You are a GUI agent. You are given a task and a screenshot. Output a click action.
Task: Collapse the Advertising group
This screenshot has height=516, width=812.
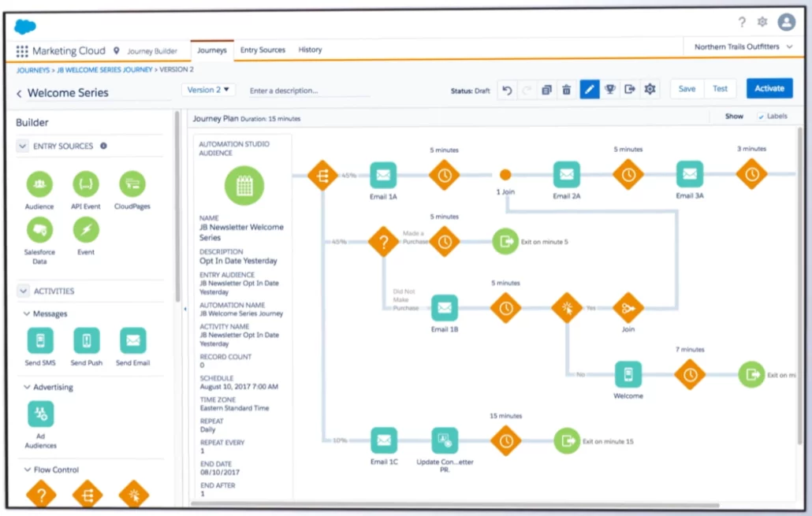point(27,387)
